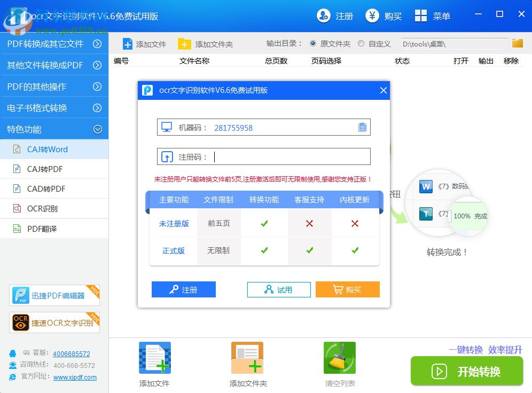Screen dimensions: 532x393
Task: Click the QQ 客服 penguin icon
Action: pos(13,353)
